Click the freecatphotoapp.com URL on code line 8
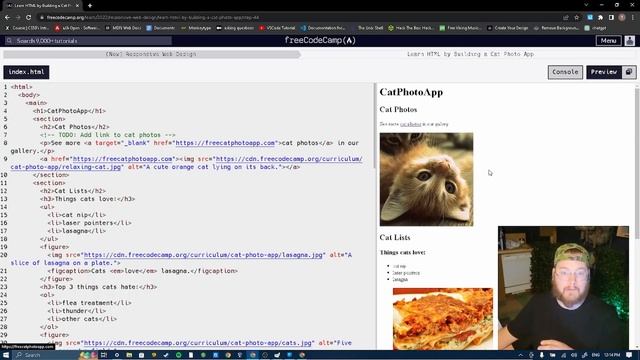Image resolution: width=640 pixels, height=360 pixels. point(225,143)
